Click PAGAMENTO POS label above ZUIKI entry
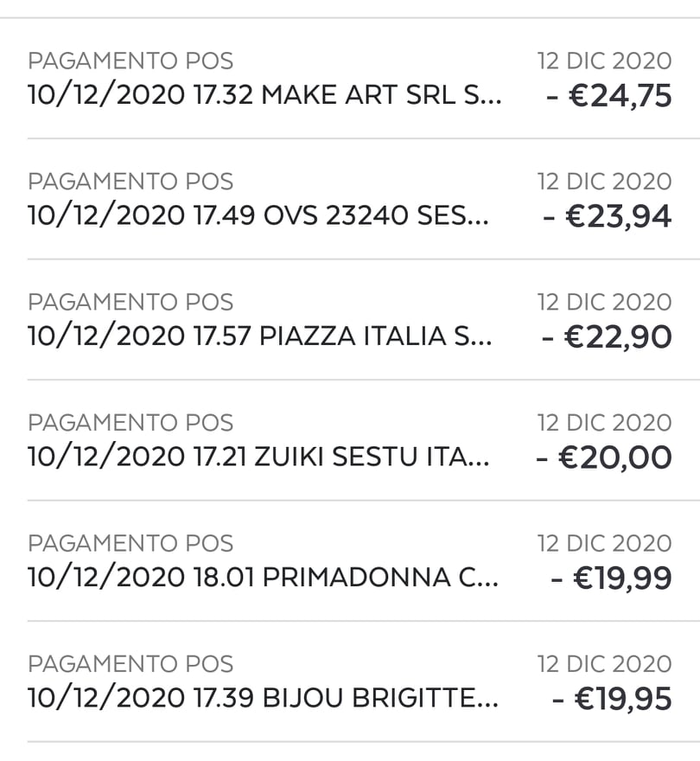The height and width of the screenshot is (761, 700). (x=130, y=423)
